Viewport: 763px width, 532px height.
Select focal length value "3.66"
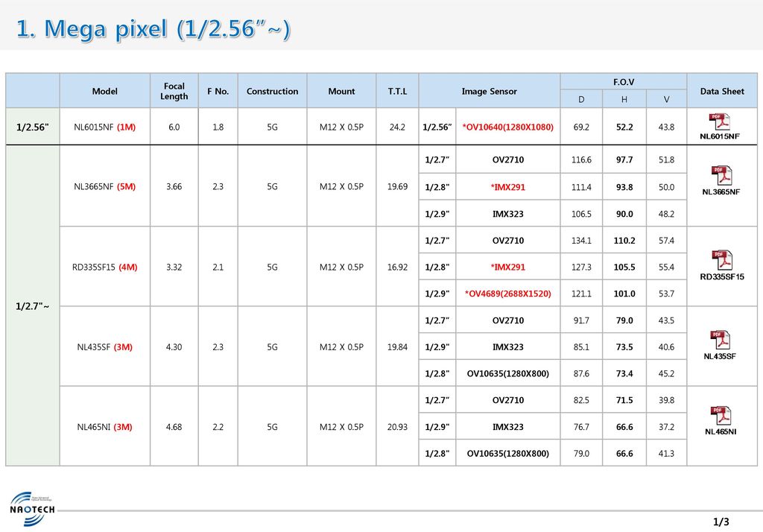[x=174, y=186]
